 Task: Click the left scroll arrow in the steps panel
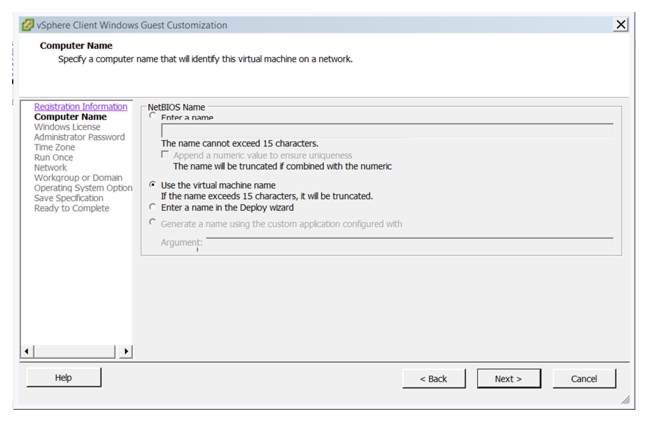(x=27, y=351)
